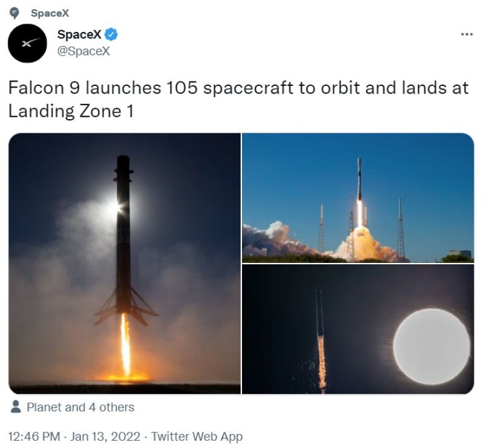View the "Planet and 4 others" tagged accounts

(80, 407)
